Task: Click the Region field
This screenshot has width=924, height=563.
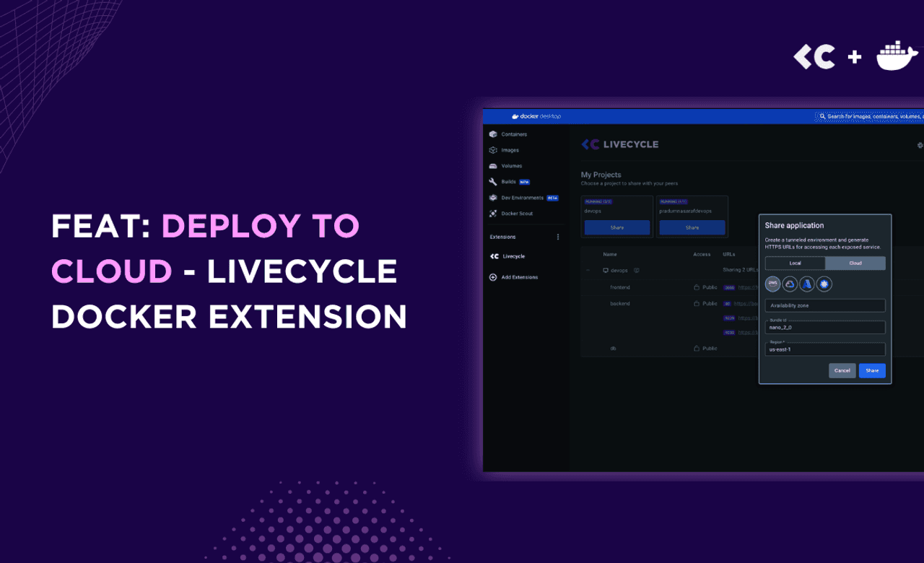Action: (x=825, y=349)
